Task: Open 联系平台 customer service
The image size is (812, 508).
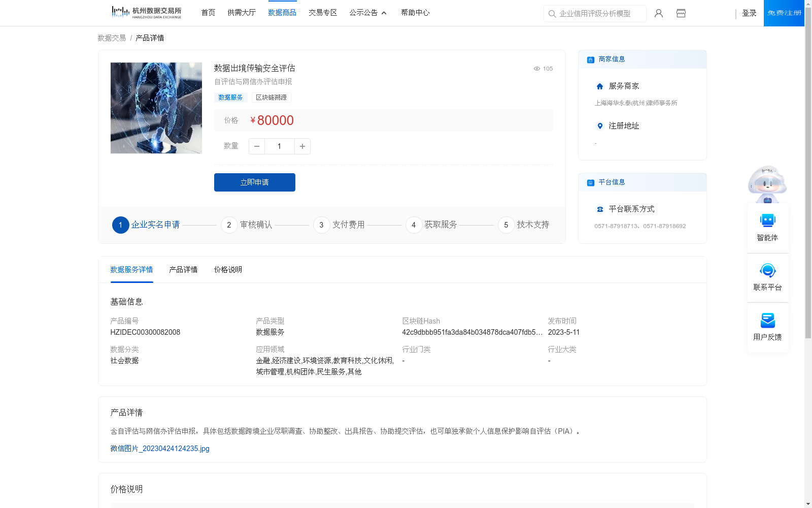Action: (767, 277)
